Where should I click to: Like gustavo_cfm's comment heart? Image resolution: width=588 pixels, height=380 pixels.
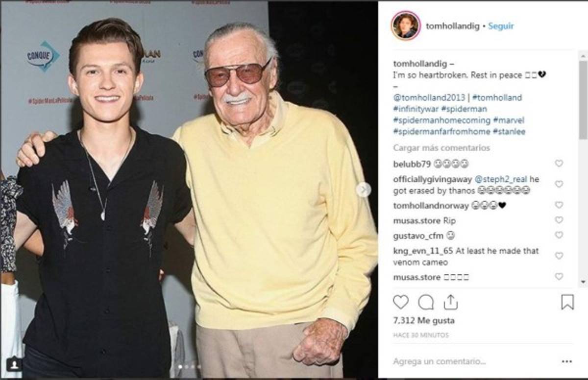click(x=559, y=235)
